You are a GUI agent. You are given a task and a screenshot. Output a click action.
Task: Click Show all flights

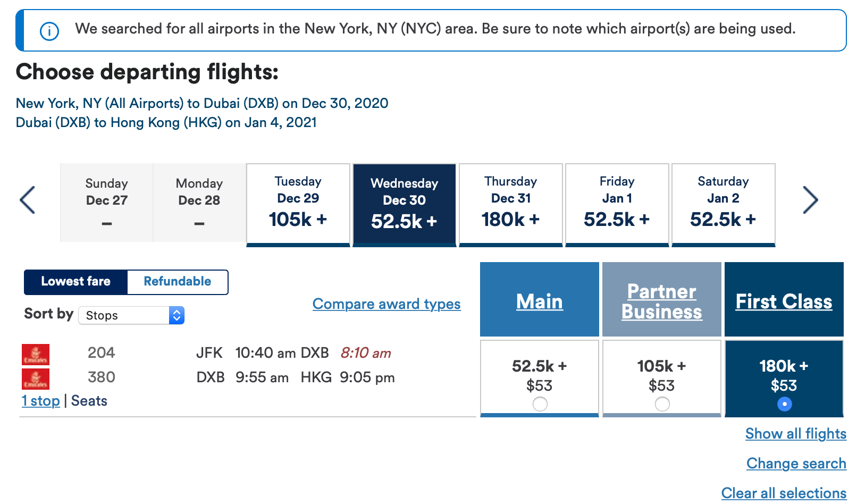click(796, 433)
